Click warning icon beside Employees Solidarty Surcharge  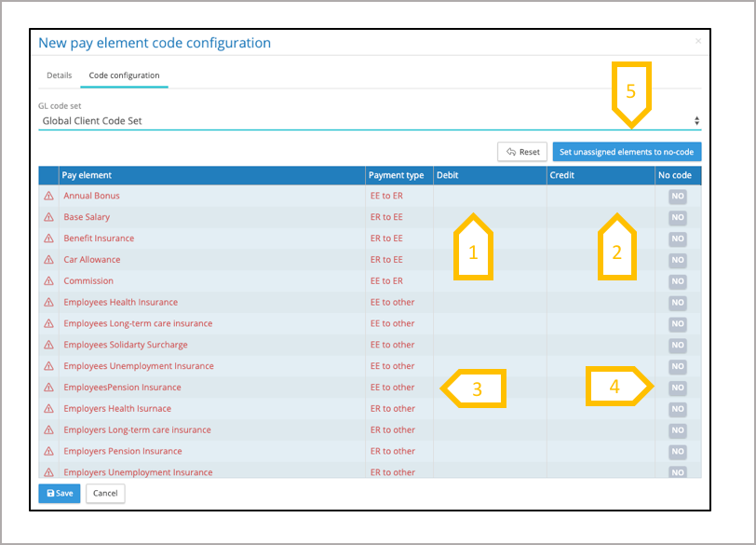[x=48, y=346]
